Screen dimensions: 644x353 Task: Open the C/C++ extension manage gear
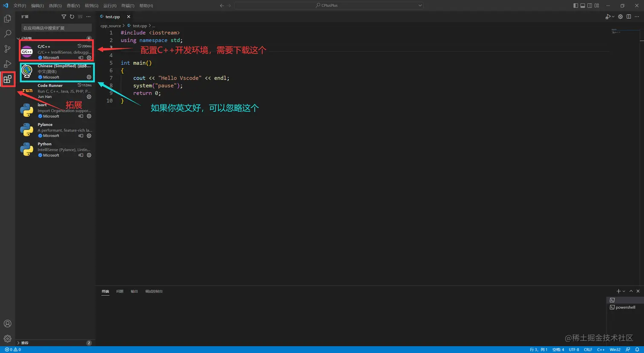click(x=89, y=58)
